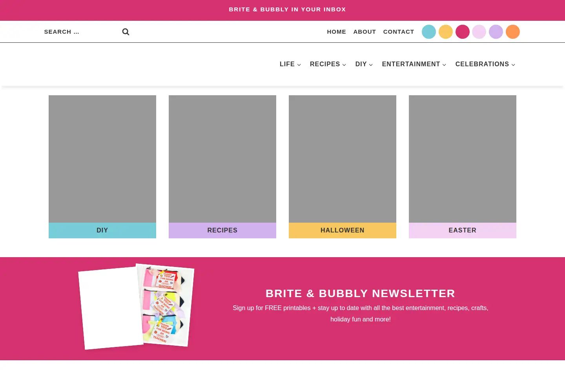The image size is (565, 392).
Task: Click the lavender circle social icon
Action: [496, 32]
